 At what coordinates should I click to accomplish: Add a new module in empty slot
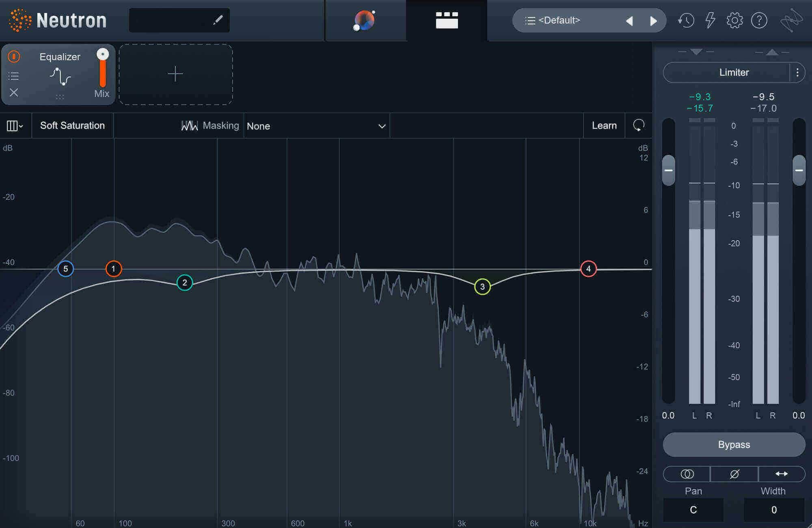(x=175, y=74)
